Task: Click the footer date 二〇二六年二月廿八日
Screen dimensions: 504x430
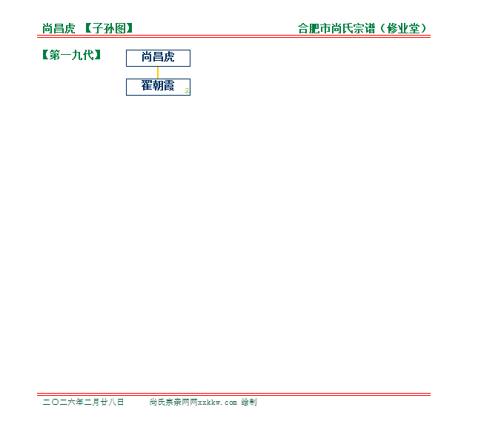Action: [83, 403]
